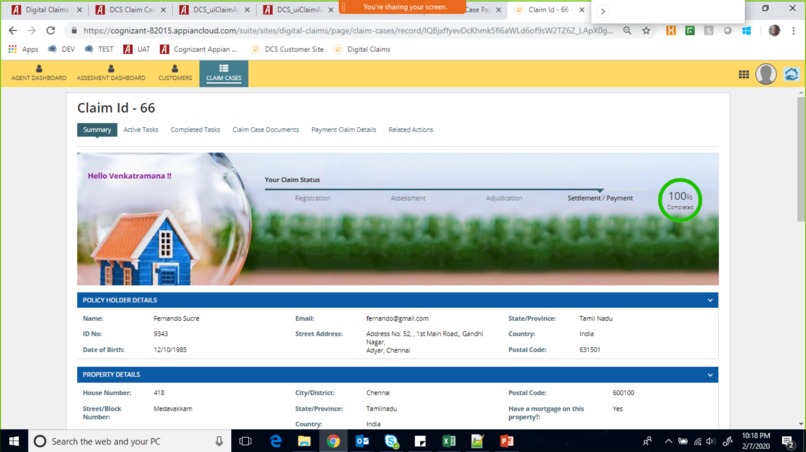Viewport: 806px width, 452px height.
Task: Open Outlook from the taskbar
Action: (362, 441)
